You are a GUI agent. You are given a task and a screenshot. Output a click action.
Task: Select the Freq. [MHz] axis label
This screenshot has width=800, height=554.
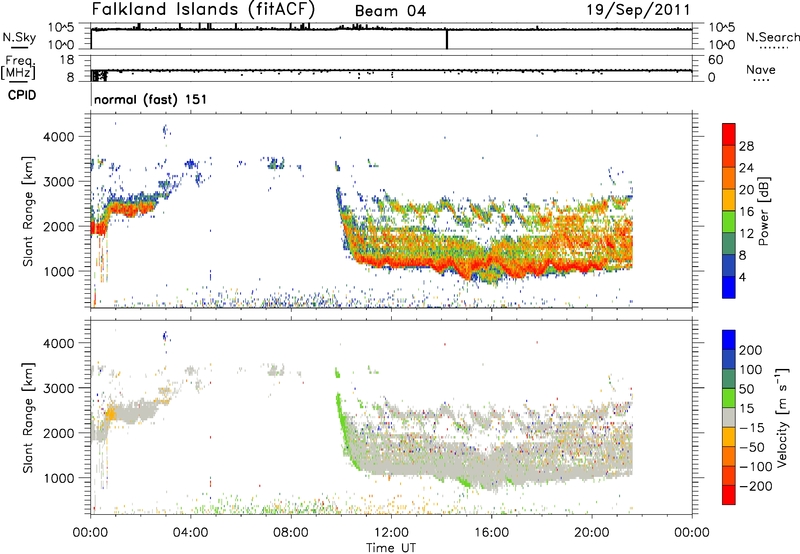pyautogui.click(x=18, y=67)
